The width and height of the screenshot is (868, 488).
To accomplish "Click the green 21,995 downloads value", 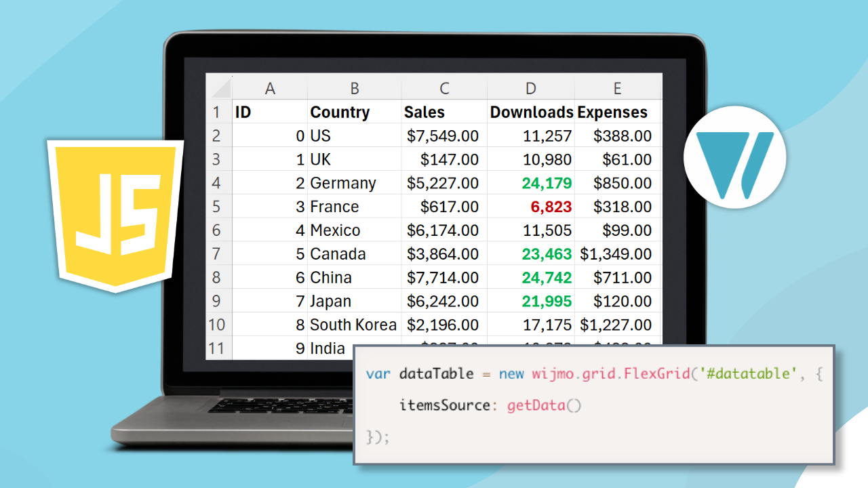I will click(547, 302).
